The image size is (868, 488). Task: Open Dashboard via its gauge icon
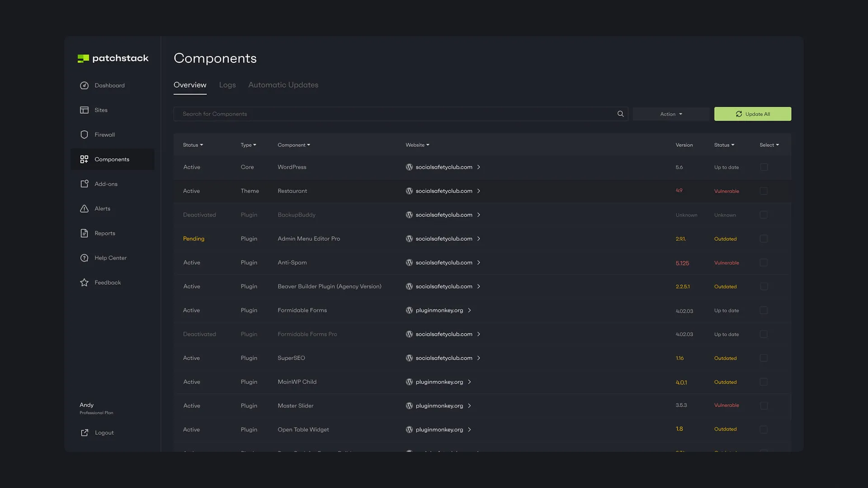click(x=84, y=85)
